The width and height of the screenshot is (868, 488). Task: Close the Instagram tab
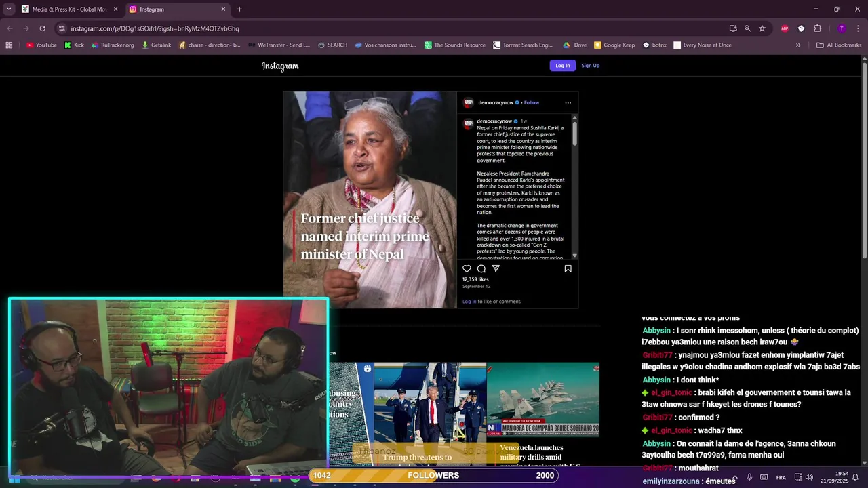click(223, 9)
